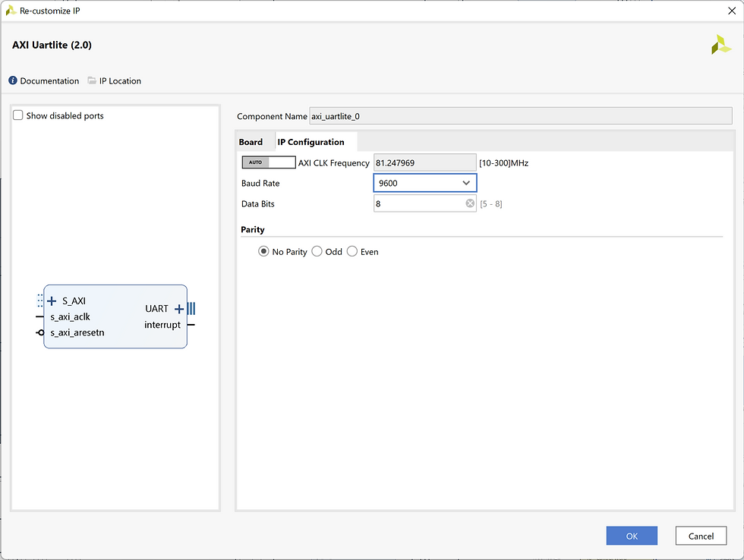
Task: Select the interrupt port label
Action: pos(162,325)
